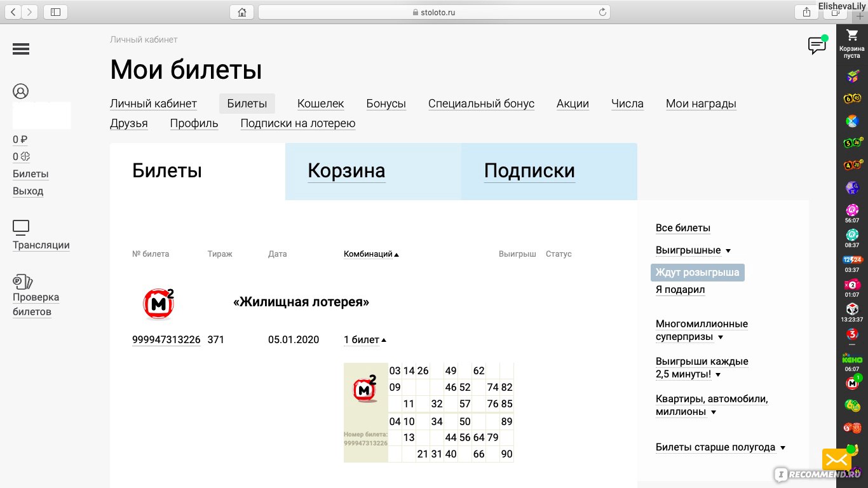Click the stoloto.ru address bar

(434, 12)
